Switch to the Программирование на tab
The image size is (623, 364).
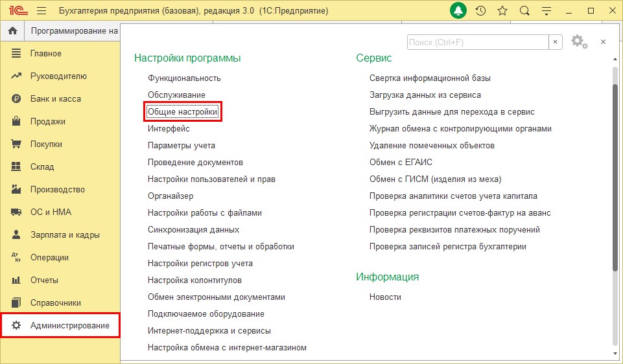click(x=75, y=30)
